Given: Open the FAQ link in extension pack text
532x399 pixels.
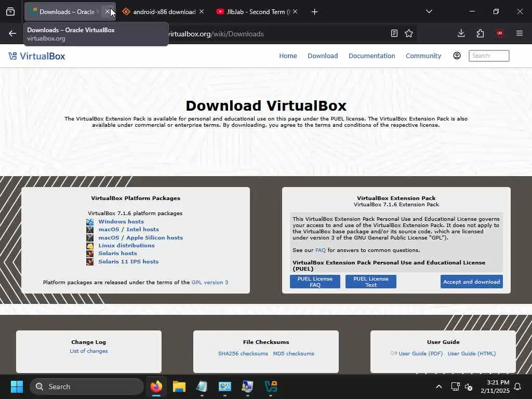Looking at the screenshot, I should tap(320, 250).
